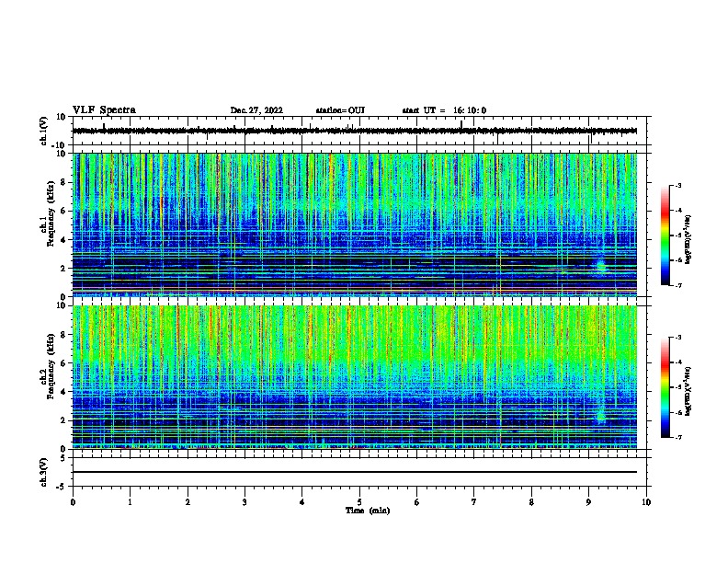Click the "-7" label on ch.1 color scale
This screenshot has width=728, height=563.
(x=678, y=285)
